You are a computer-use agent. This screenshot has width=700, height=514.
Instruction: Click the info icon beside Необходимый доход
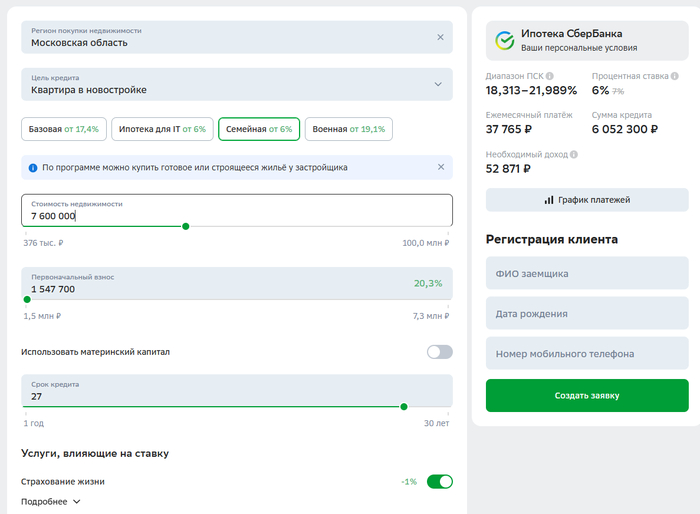(574, 154)
